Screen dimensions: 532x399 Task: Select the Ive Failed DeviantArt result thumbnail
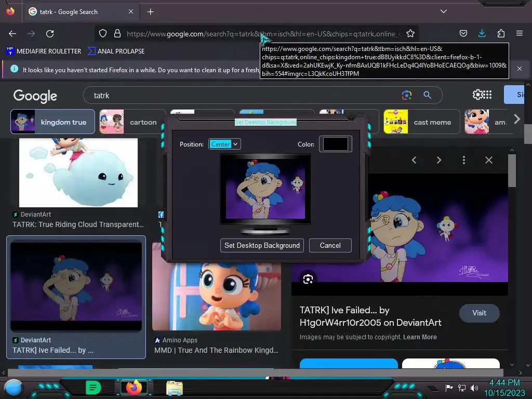pos(76,287)
